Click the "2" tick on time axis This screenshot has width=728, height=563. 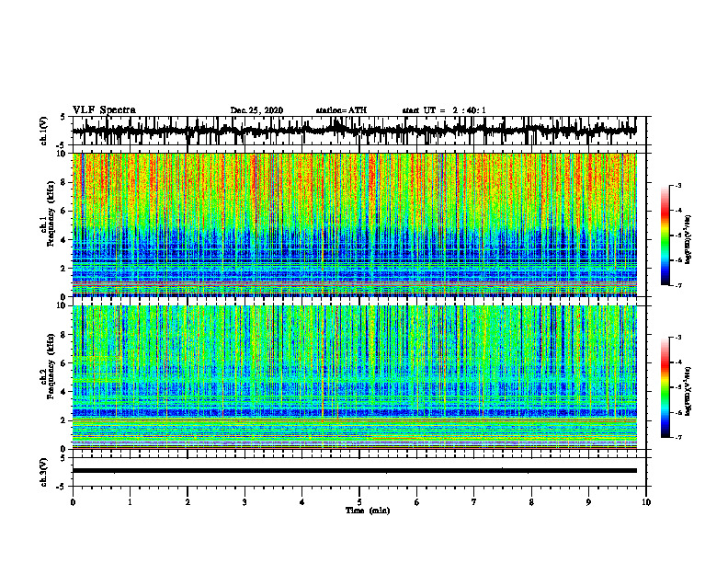(x=188, y=502)
